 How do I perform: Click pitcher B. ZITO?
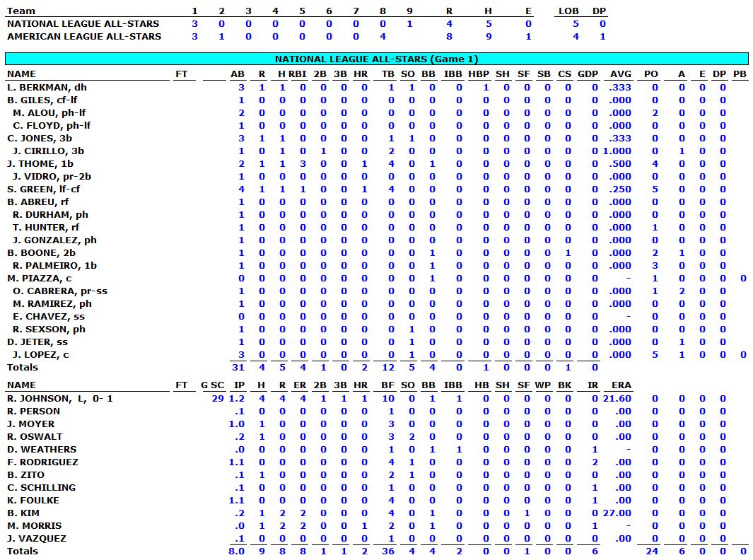[x=25, y=475]
